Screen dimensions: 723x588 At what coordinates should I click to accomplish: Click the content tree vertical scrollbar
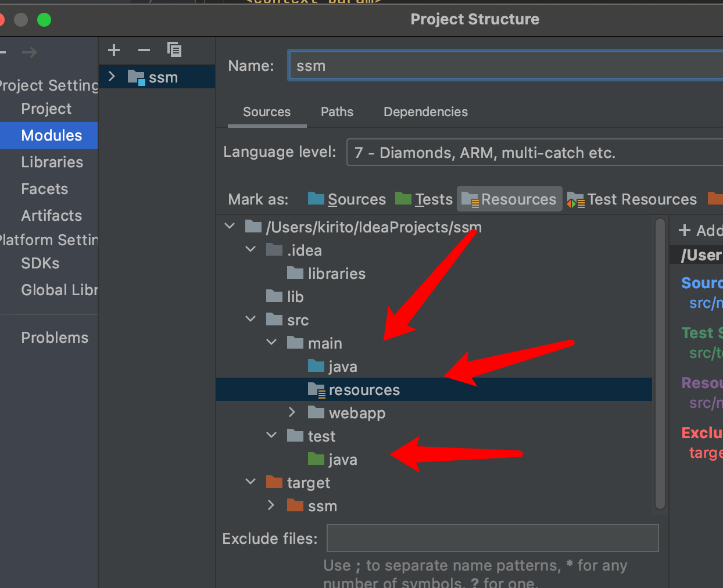coord(660,364)
